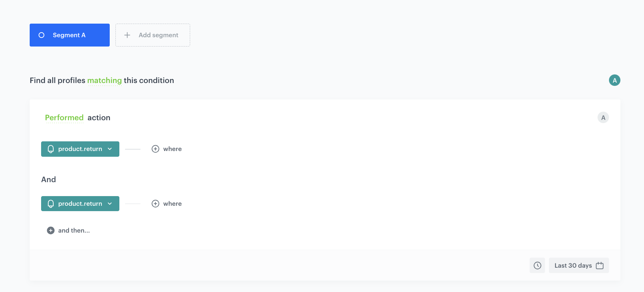Click the bell icon on first product.return
Image resolution: width=644 pixels, height=292 pixels.
(51, 149)
